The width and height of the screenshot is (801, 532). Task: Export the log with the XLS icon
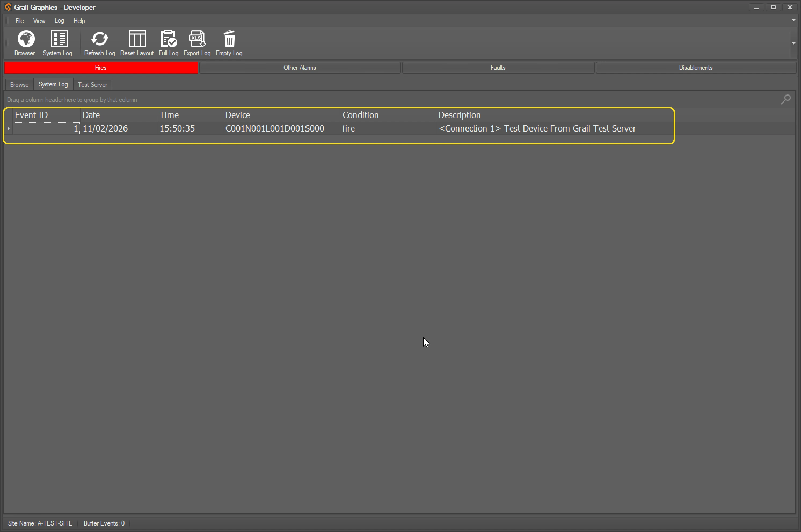coord(197,39)
